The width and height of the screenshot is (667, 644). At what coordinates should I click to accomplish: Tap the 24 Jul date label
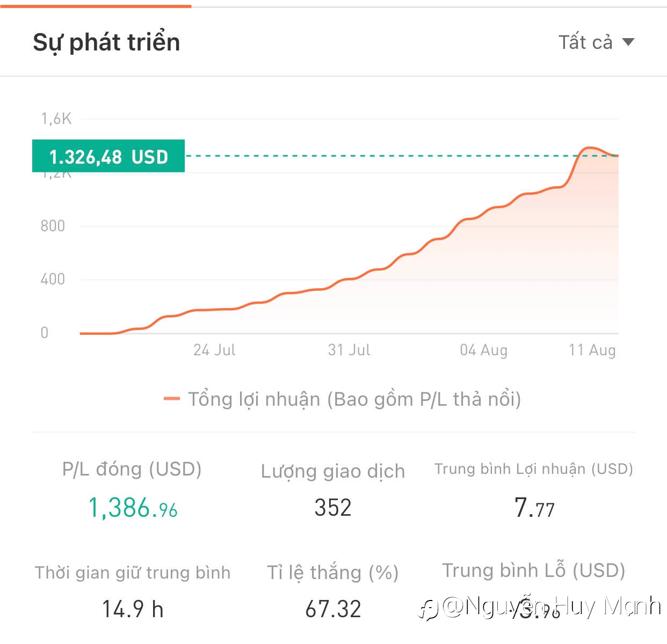[x=214, y=350]
